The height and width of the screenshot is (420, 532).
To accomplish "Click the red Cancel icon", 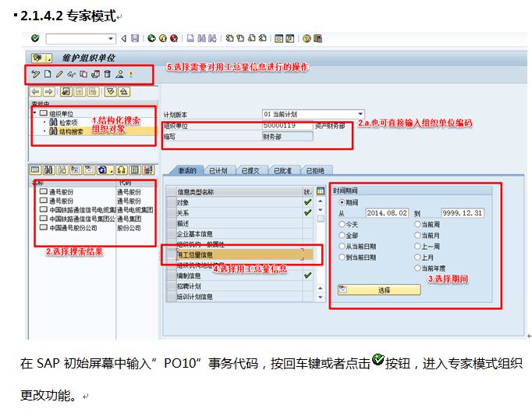I will 174,38.
